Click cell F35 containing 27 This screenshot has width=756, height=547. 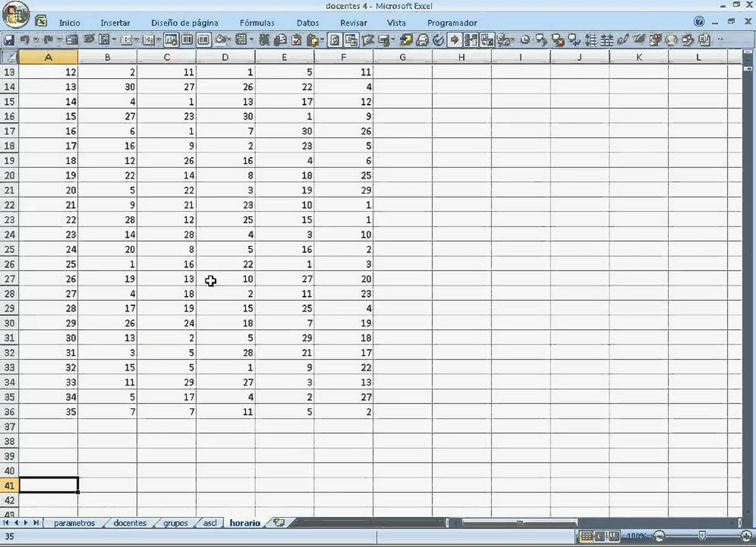point(344,397)
